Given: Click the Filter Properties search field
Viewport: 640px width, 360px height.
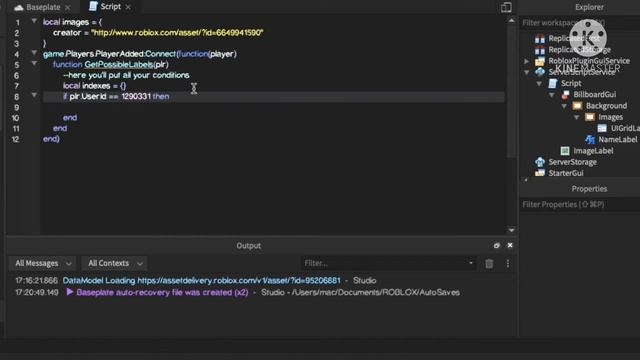Looking at the screenshot, I should pos(580,204).
